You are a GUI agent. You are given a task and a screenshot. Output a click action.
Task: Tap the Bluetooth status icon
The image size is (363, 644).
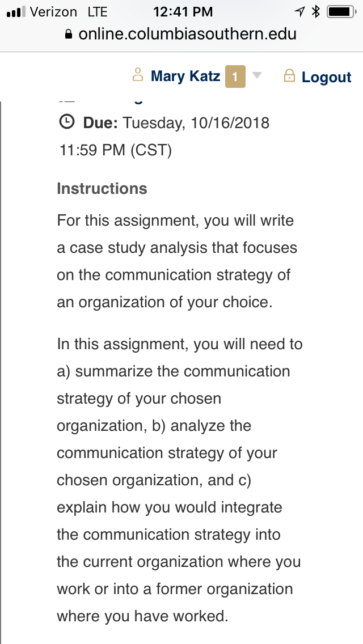(316, 11)
